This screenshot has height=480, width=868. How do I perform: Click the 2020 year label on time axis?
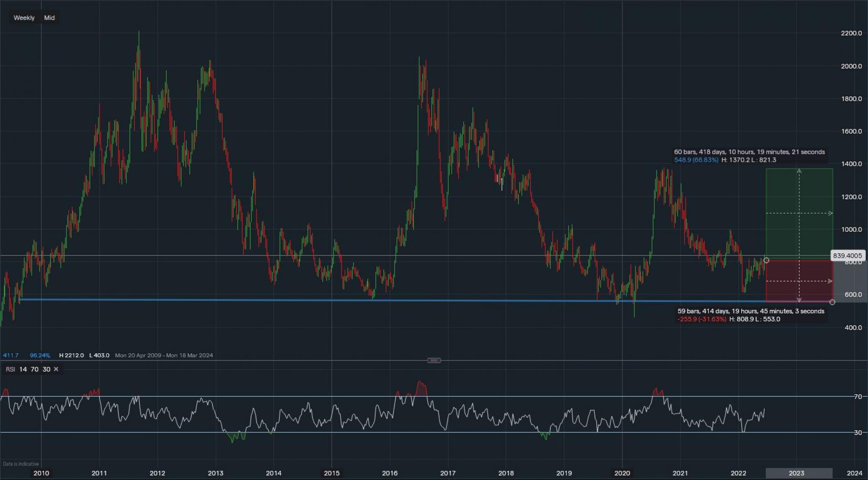tap(622, 473)
